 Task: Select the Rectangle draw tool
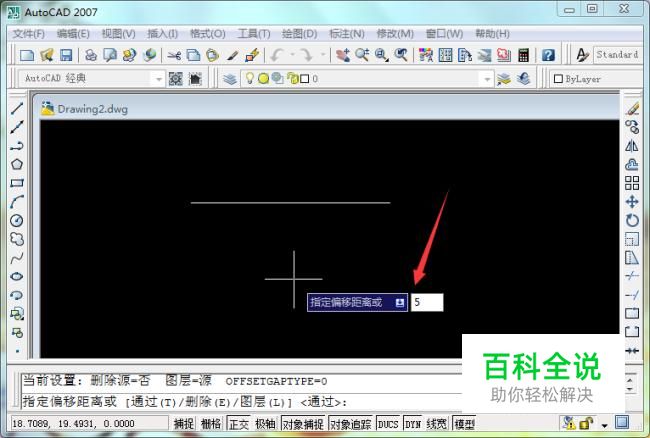pos(17,183)
